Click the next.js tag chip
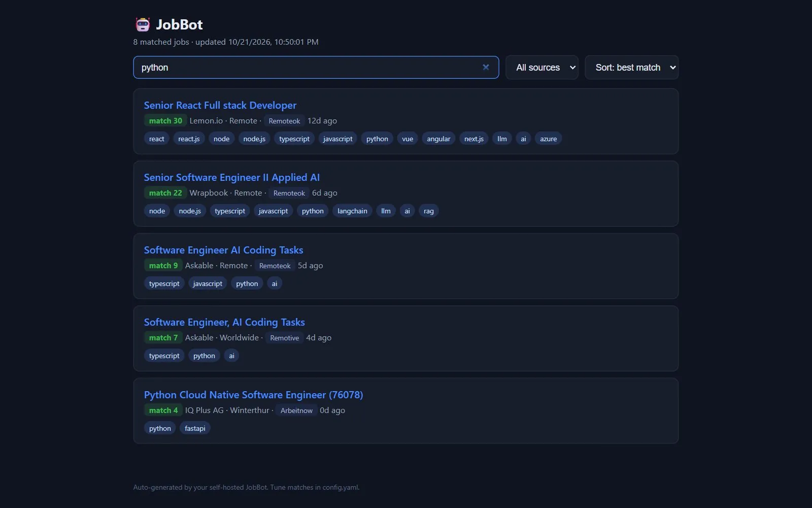 (474, 139)
